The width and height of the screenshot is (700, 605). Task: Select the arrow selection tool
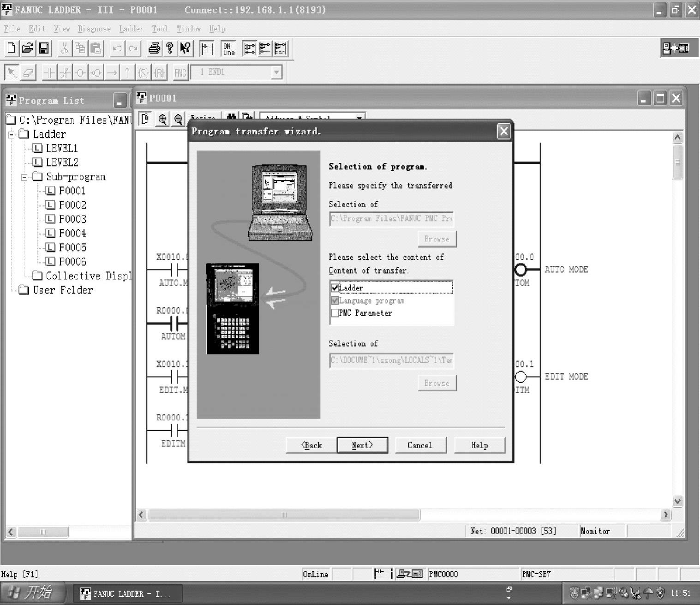pyautogui.click(x=12, y=72)
